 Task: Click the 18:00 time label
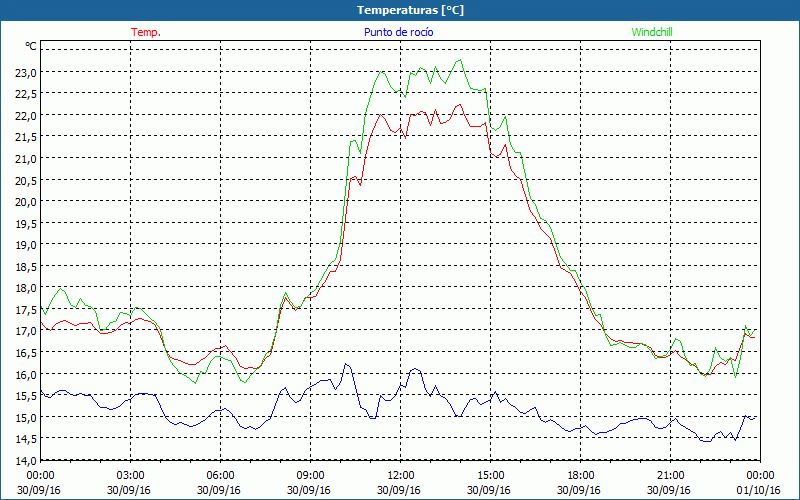581,475
